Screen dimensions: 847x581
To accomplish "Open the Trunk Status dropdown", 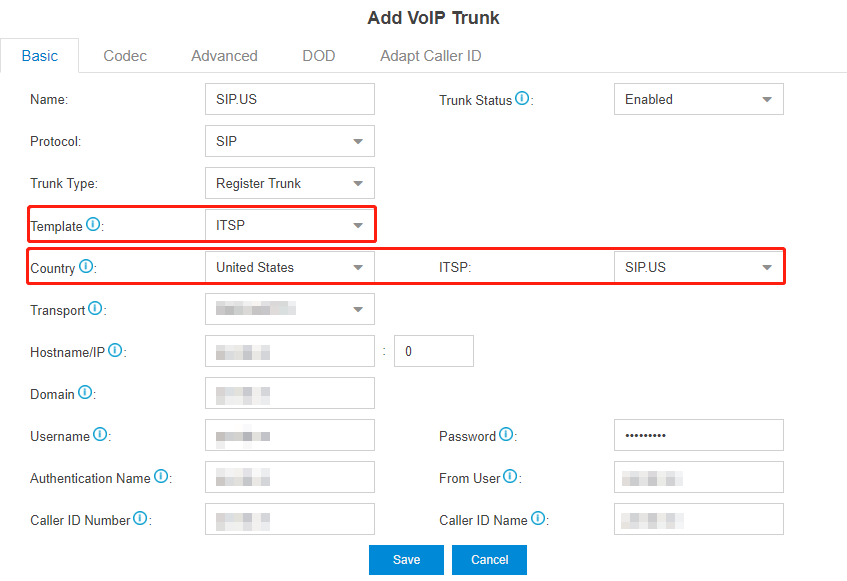I will click(698, 99).
